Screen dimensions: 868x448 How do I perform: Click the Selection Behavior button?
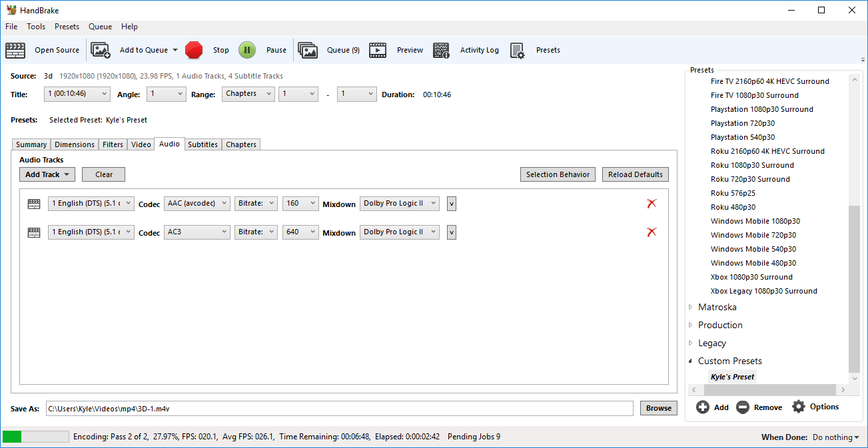click(x=558, y=174)
